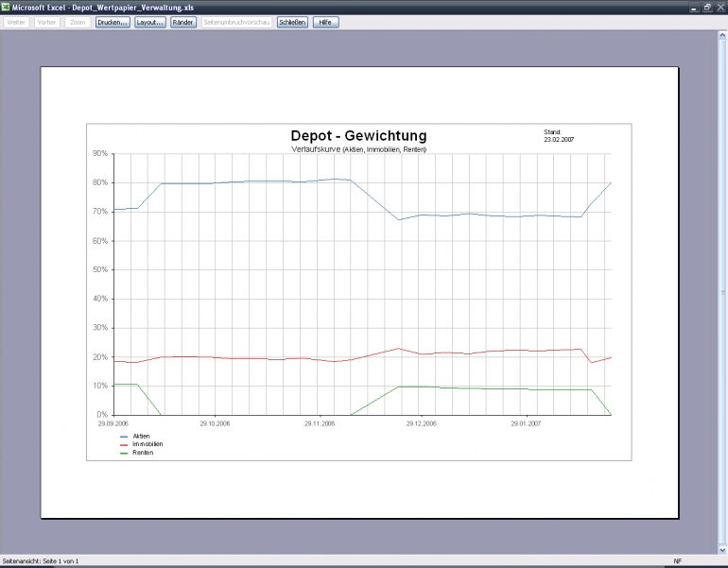Switch to Seitenumbruchvorschau view
728x568 pixels.
(x=236, y=21)
